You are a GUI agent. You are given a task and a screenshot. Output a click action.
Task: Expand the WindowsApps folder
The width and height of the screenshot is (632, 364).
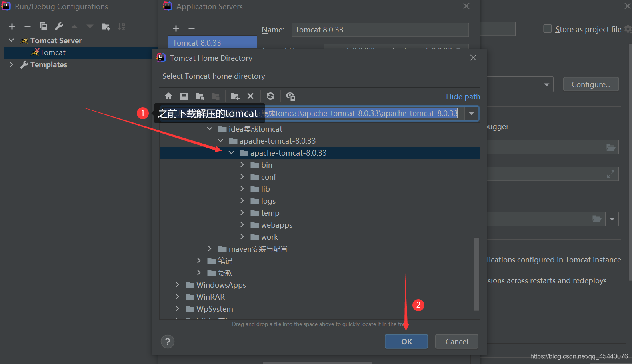[177, 285]
